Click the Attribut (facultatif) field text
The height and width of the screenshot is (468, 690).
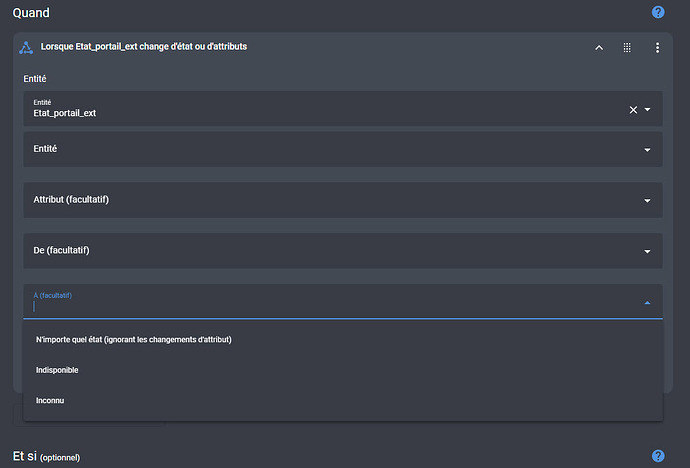click(x=71, y=200)
